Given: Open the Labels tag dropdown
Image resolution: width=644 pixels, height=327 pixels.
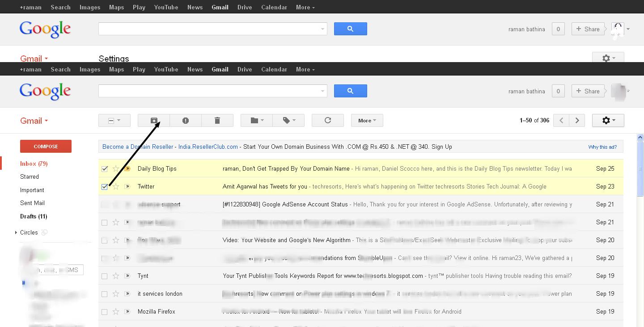Looking at the screenshot, I should click(x=288, y=120).
